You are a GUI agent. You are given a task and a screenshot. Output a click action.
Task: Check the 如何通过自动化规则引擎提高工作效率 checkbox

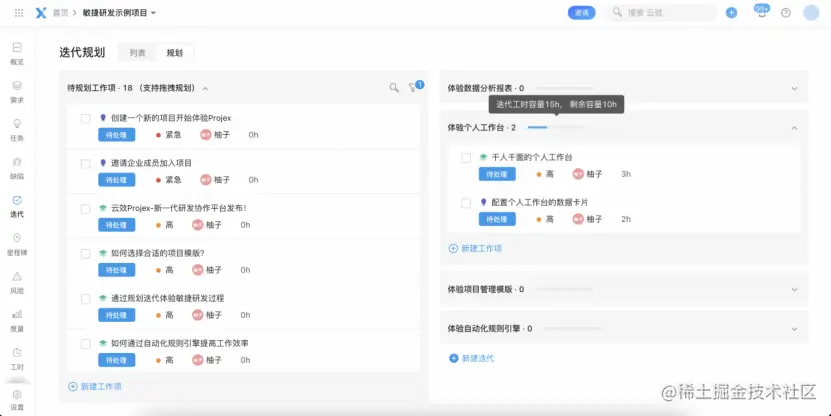click(85, 344)
